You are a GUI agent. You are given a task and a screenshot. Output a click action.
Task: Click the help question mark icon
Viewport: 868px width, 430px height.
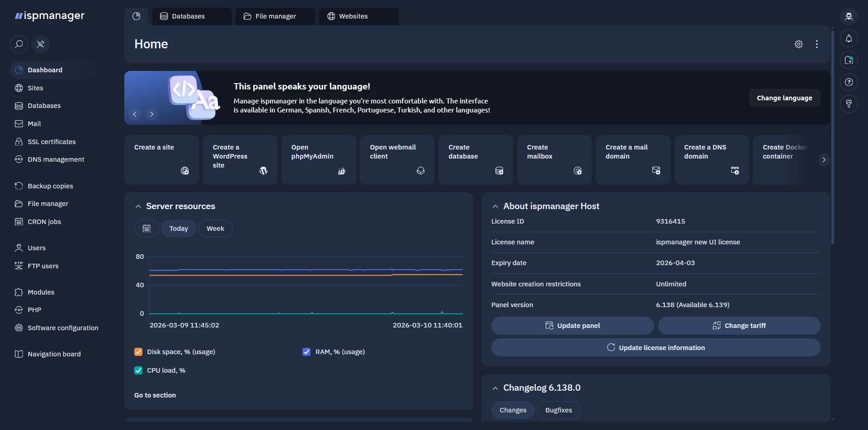(x=849, y=82)
